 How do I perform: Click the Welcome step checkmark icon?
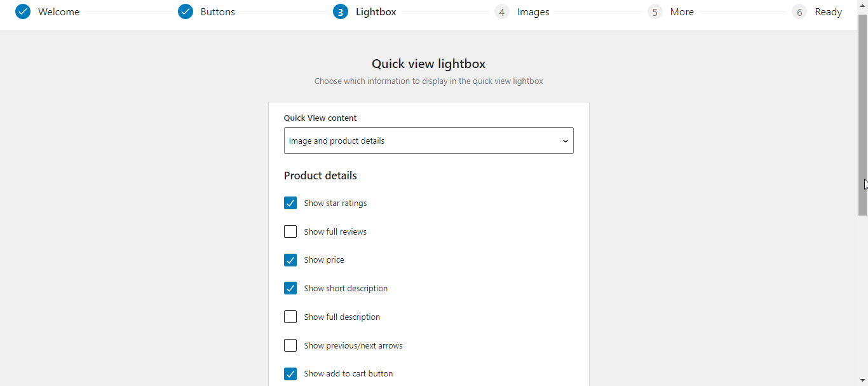pos(23,11)
